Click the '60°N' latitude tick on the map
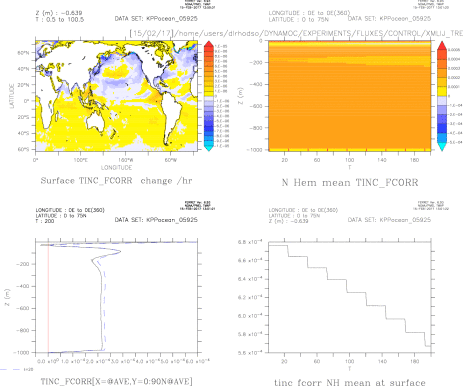Viewport: 463px width, 386px height. click(23, 53)
